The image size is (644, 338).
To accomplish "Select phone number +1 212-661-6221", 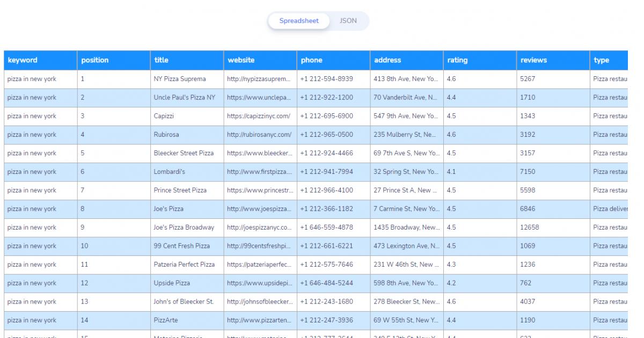I will 333,246.
